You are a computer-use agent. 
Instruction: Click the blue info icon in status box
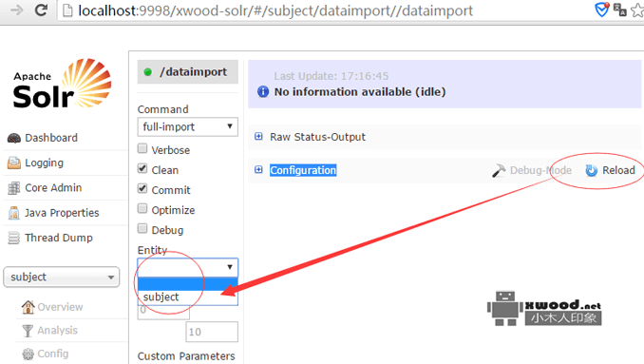coord(263,91)
